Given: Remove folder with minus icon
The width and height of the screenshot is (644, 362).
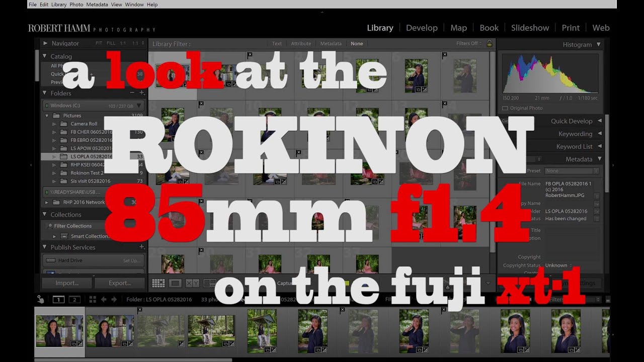Looking at the screenshot, I should (x=132, y=93).
